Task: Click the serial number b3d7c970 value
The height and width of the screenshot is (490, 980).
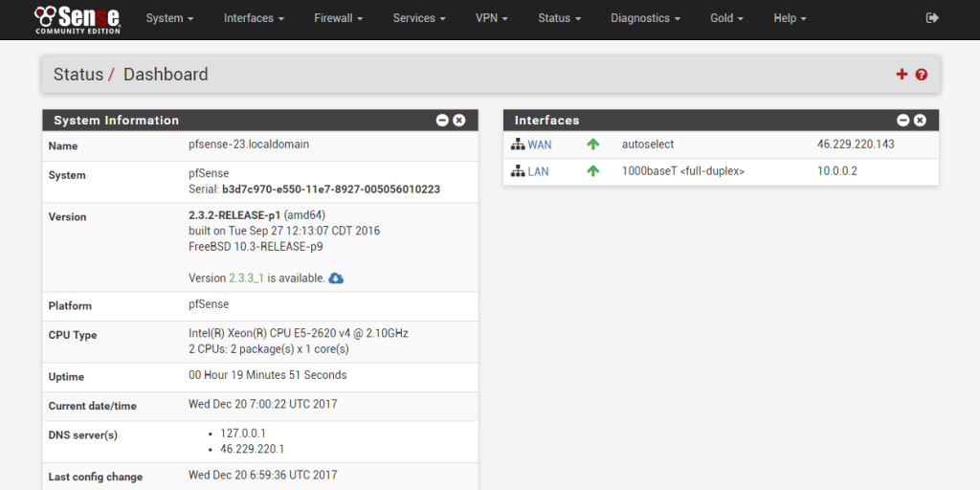Action: pos(330,189)
